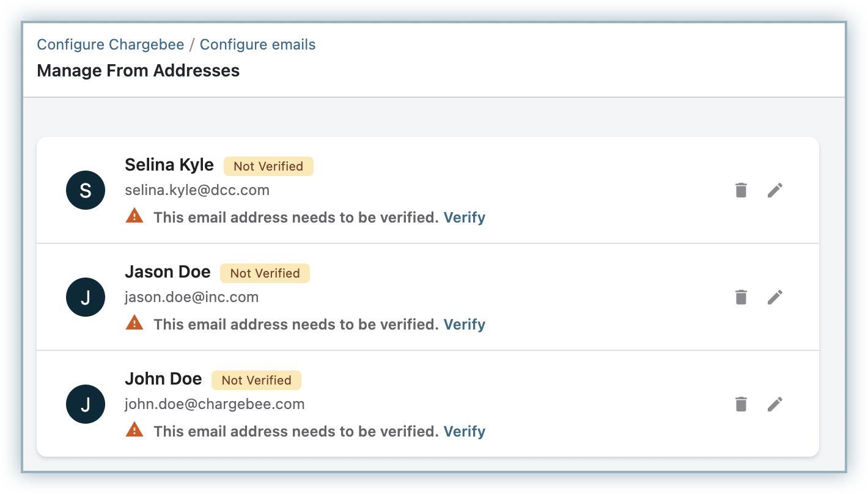Click Not Verified badge beside Jason Doe
868x494 pixels.
coord(265,273)
